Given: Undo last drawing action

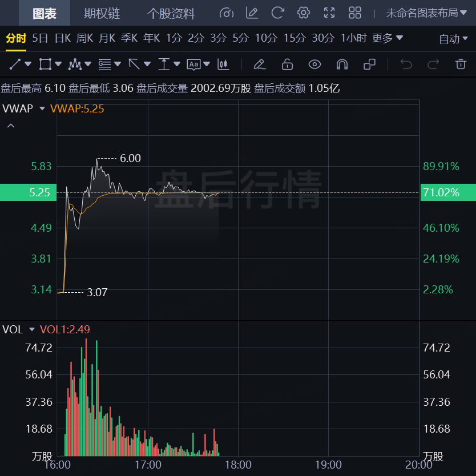Looking at the screenshot, I should click(x=406, y=64).
